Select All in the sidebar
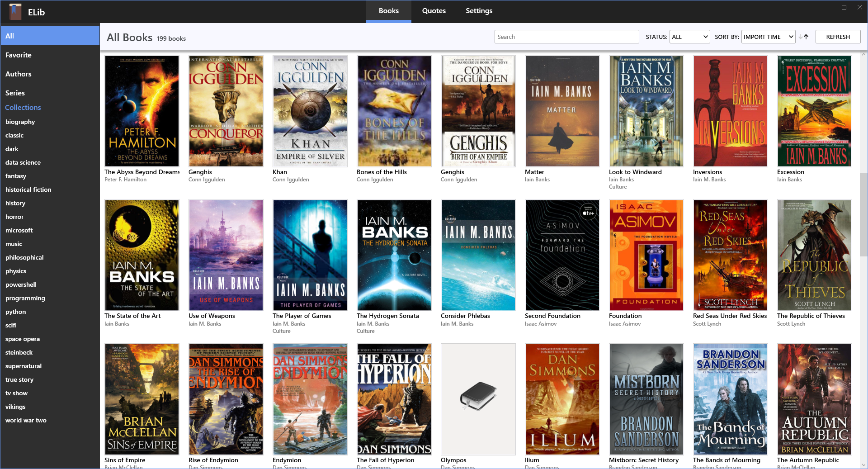This screenshot has height=469, width=868. pos(50,36)
